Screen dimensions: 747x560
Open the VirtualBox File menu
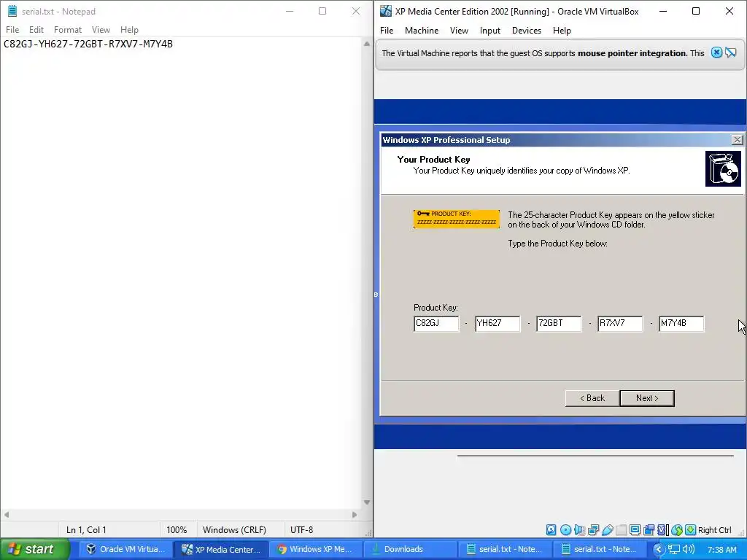(387, 31)
